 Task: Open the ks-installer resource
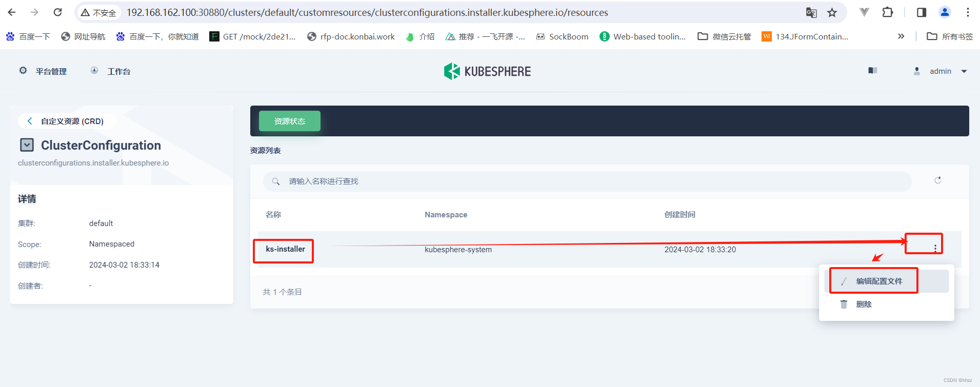click(x=285, y=249)
